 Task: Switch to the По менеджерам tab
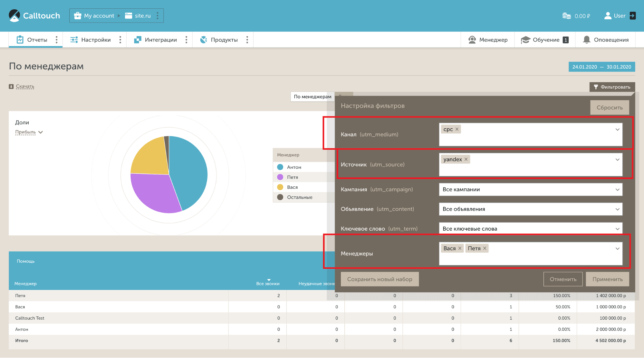pos(312,97)
